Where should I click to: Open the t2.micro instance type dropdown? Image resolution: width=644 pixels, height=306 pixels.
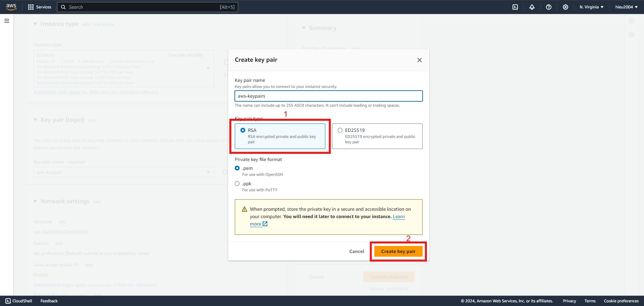click(x=124, y=68)
